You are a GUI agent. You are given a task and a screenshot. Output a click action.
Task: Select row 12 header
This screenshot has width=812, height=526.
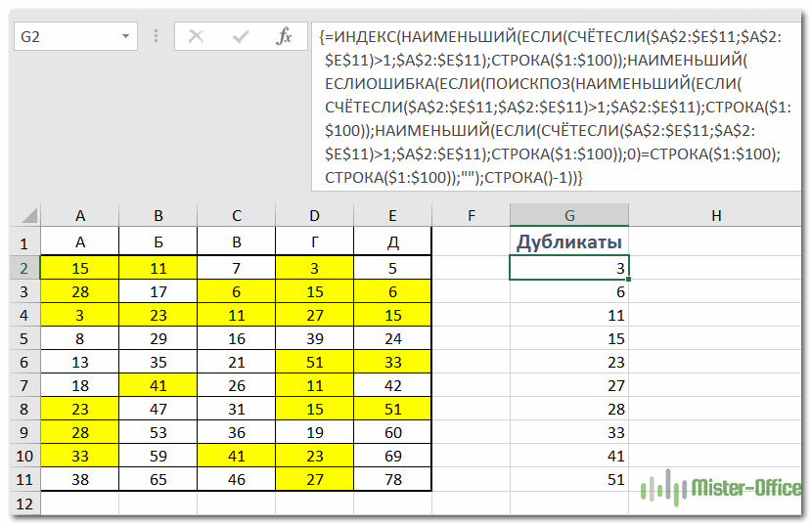pyautogui.click(x=26, y=504)
